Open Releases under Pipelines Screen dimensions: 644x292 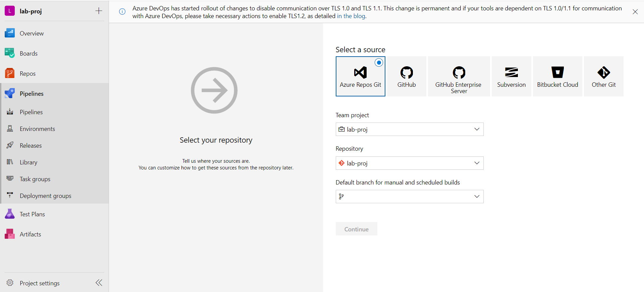tap(31, 146)
